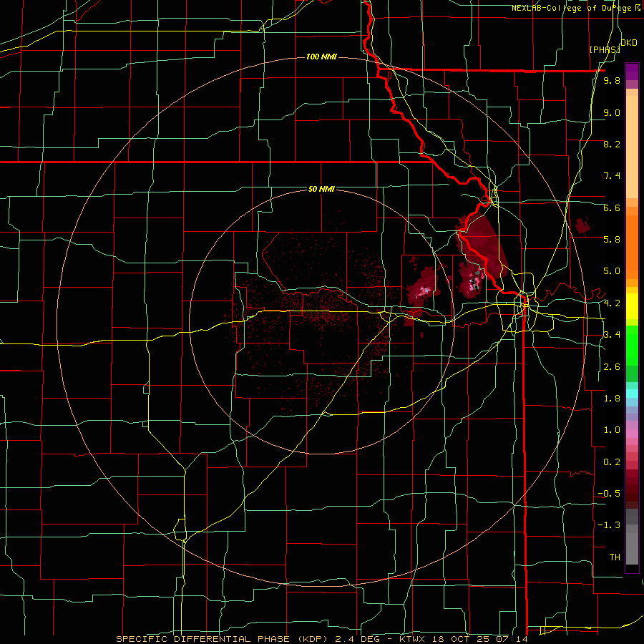The image size is (644, 644).
Task: Click the 50 NMI range ring label
Action: tap(321, 189)
